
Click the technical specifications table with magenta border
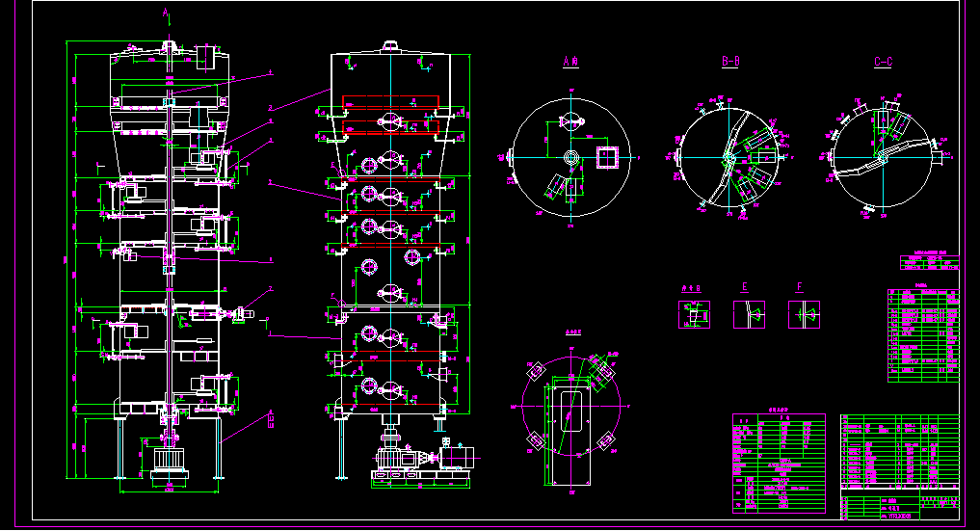coord(779,465)
